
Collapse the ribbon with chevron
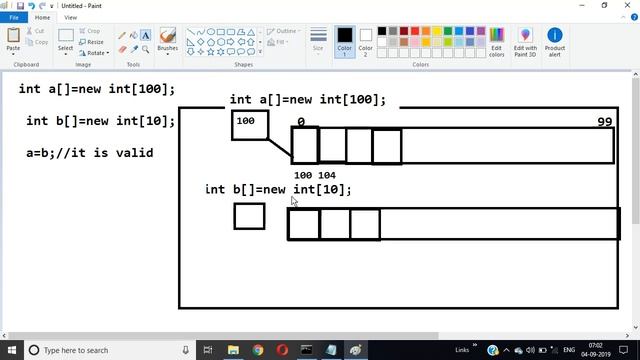623,17
